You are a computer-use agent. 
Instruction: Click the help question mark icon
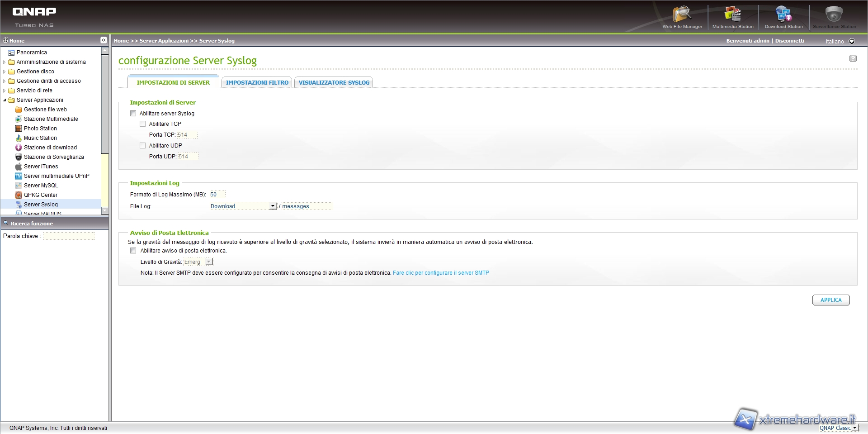(x=853, y=58)
